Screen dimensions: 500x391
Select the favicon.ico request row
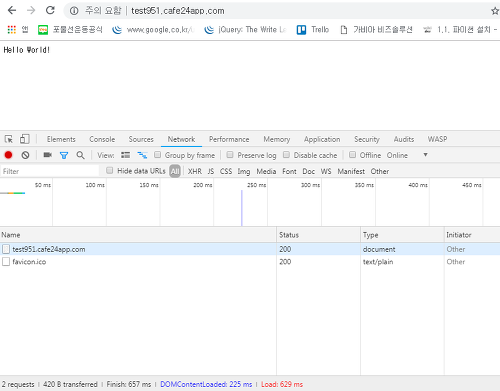[250, 262]
